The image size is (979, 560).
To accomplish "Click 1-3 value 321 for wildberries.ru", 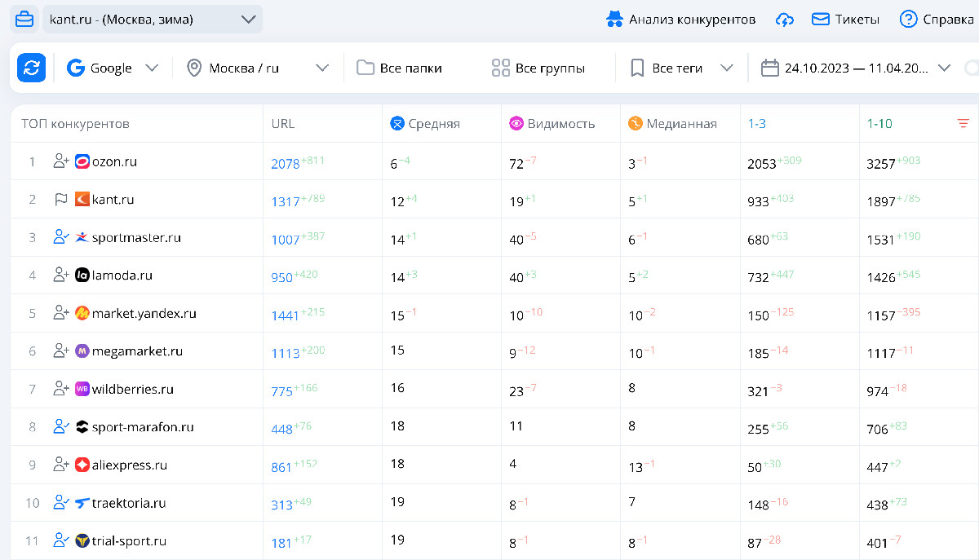I will [x=759, y=391].
